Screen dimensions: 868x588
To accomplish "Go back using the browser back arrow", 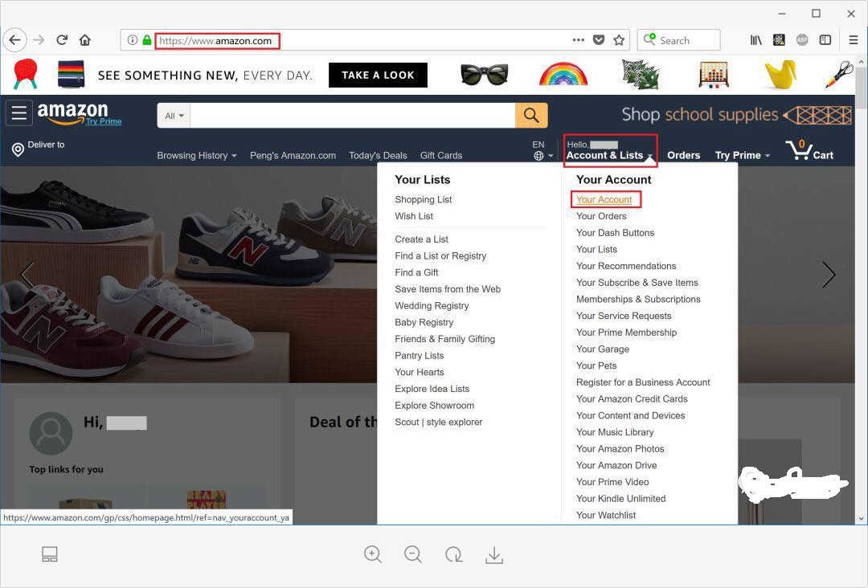I will 15,40.
